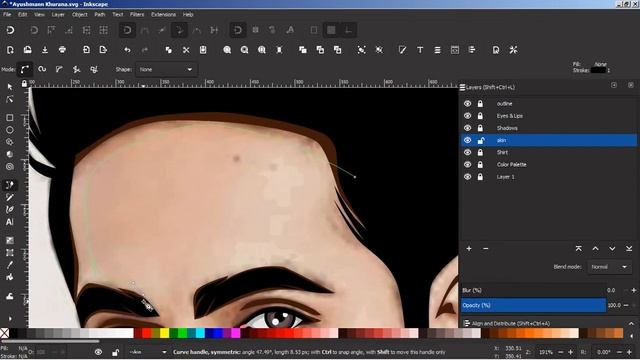Unlock the Layer 1 layer
Image resolution: width=640 pixels, height=360 pixels.
480,177
